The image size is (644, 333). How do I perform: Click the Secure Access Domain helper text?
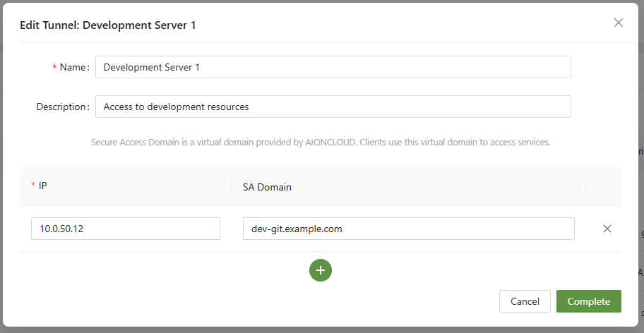point(320,142)
